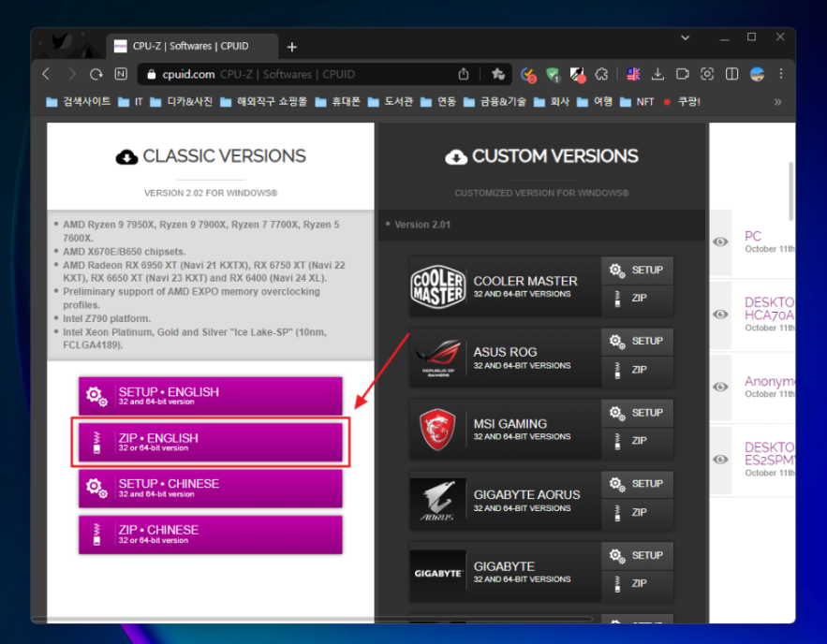The image size is (827, 644).
Task: Click Cooler Master ZIP button
Action: point(637,299)
